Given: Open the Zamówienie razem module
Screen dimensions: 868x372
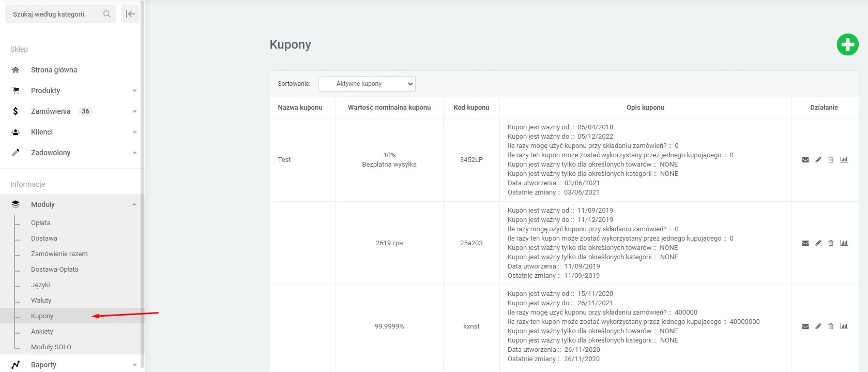Looking at the screenshot, I should pyautogui.click(x=59, y=254).
